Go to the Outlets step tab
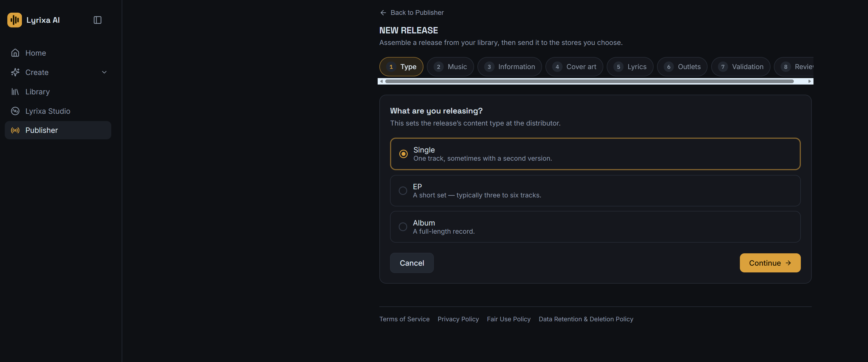Viewport: 868px width, 362px height. [x=682, y=67]
